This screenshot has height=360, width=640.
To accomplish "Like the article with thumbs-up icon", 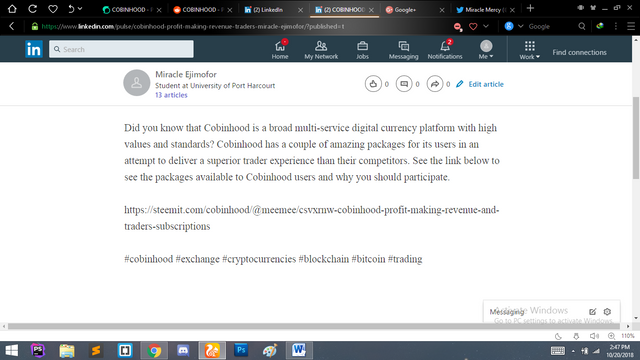I will point(373,84).
